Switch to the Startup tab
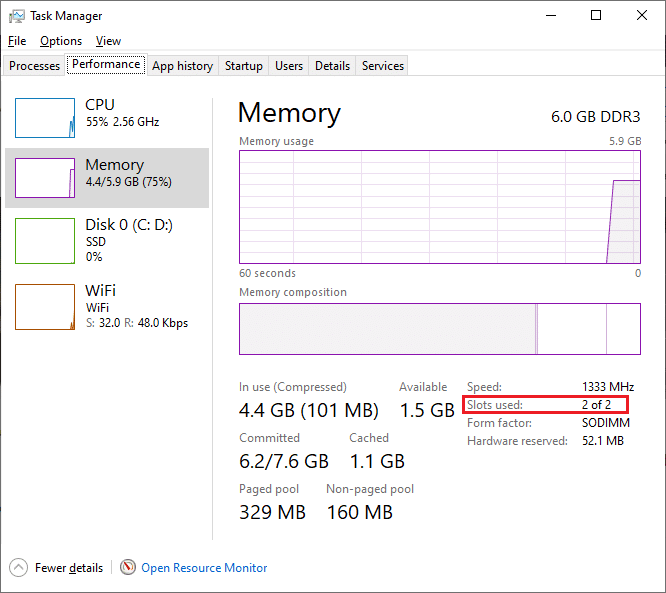This screenshot has height=593, width=666. coord(244,66)
